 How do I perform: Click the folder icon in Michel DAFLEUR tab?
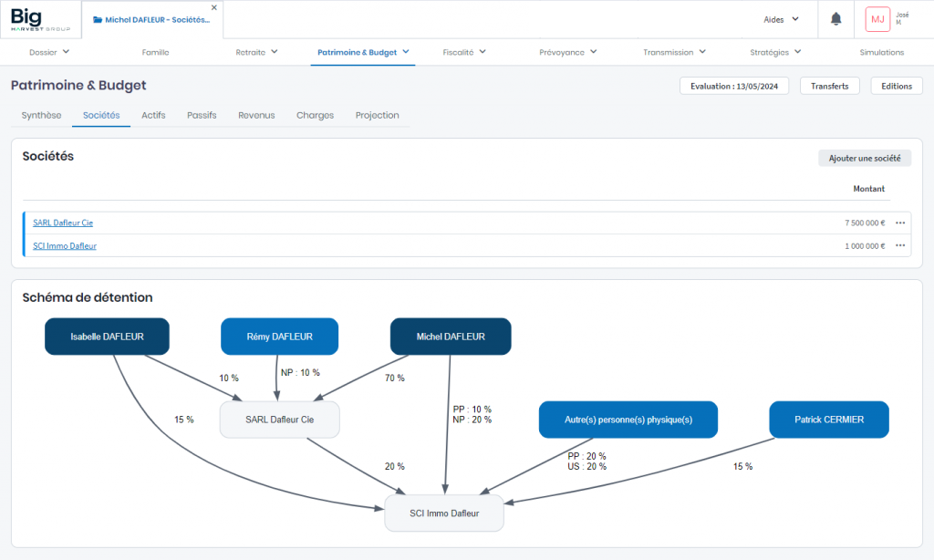click(98, 19)
